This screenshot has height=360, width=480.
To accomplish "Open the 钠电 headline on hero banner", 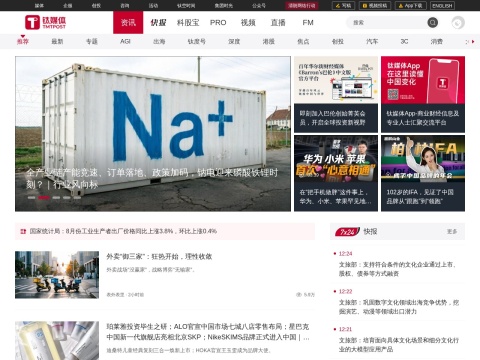I will (152, 178).
